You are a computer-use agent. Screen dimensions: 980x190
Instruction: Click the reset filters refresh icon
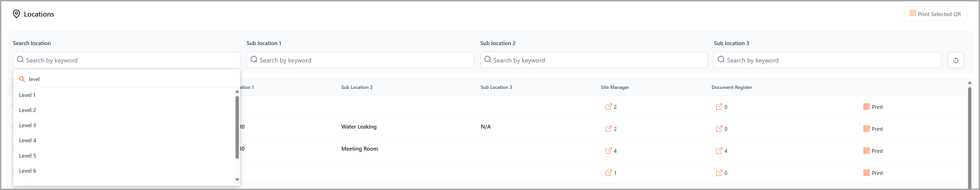(x=955, y=60)
